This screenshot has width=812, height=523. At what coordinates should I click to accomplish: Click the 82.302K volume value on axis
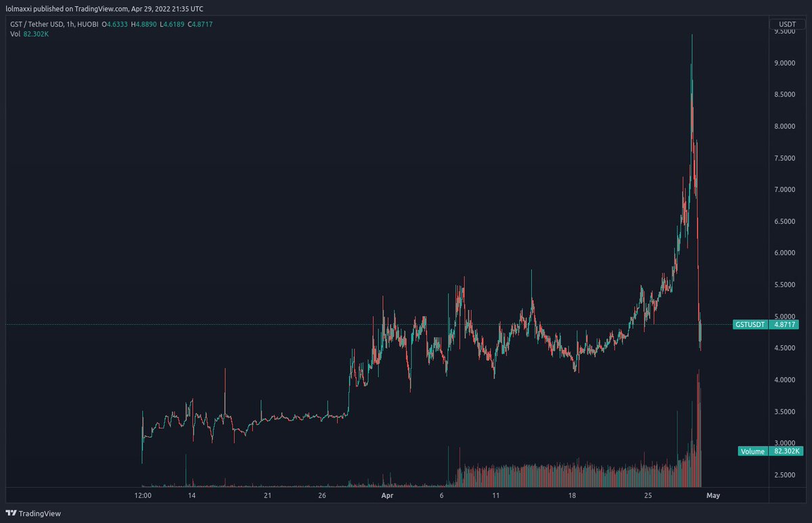coord(786,451)
